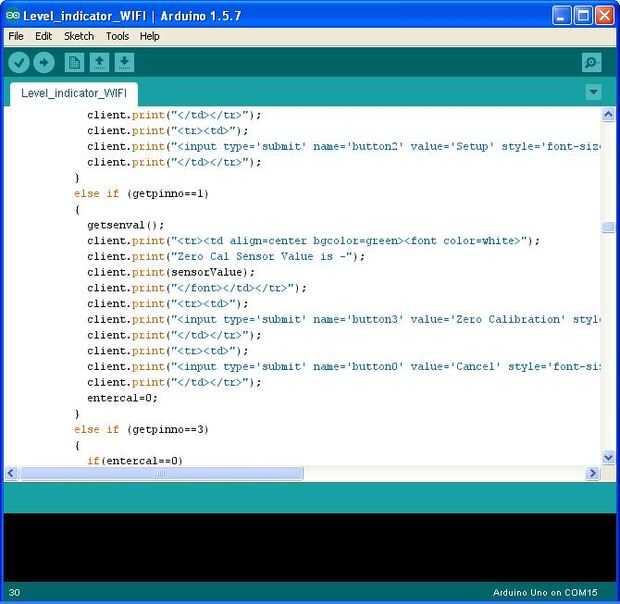Open the Serial Monitor magnifier icon
Image resolution: width=620 pixels, height=604 pixels.
pos(592,62)
